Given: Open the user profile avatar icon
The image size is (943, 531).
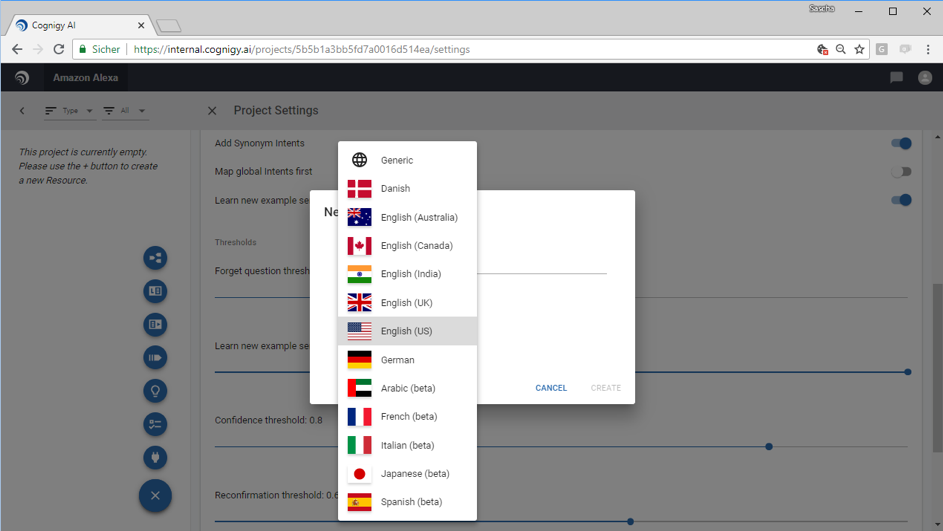Looking at the screenshot, I should 925,78.
